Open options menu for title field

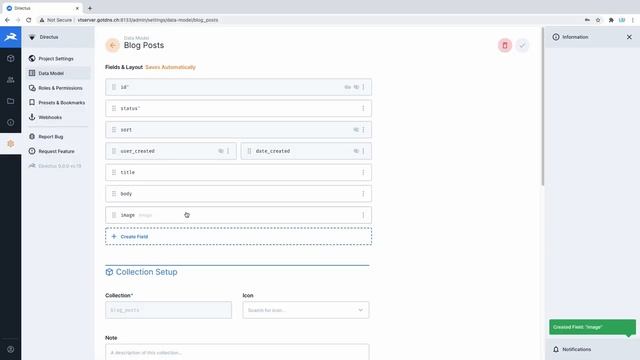pos(363,172)
